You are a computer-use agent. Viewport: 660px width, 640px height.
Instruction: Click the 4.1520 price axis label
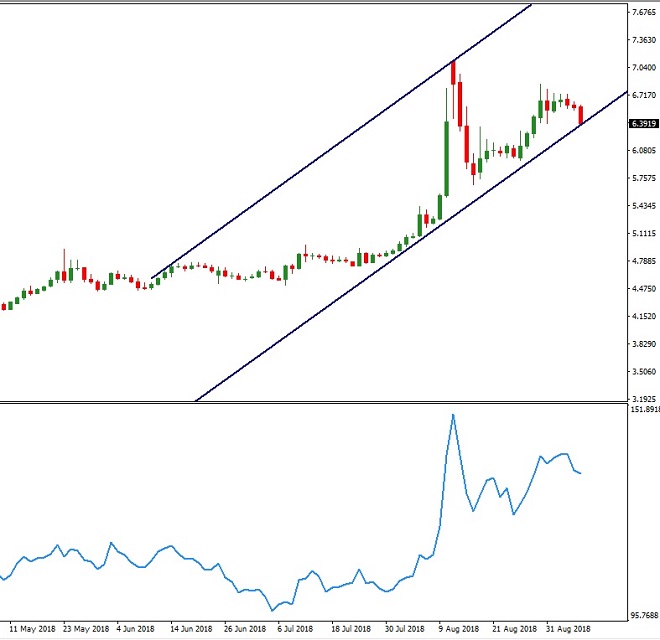point(644,316)
